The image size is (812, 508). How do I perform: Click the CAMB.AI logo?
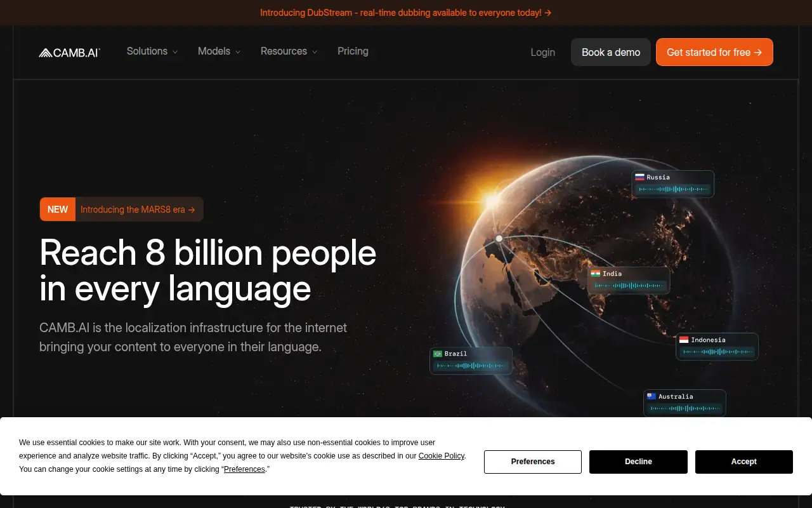pyautogui.click(x=70, y=53)
